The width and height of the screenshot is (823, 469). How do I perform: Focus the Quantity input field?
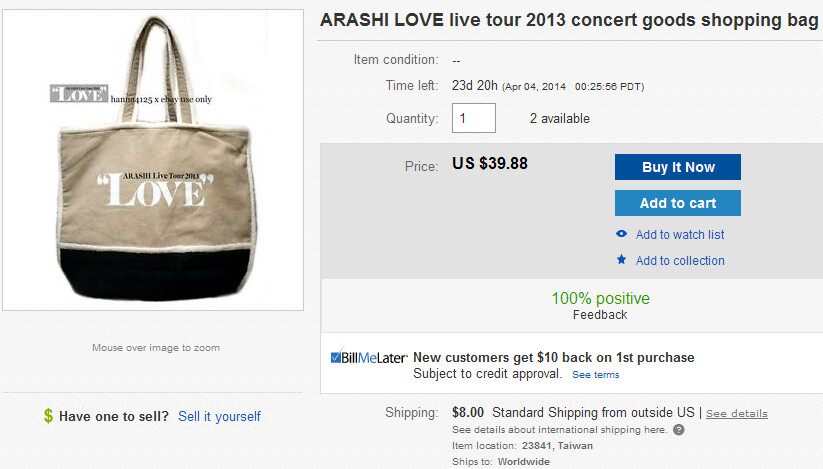[x=474, y=118]
